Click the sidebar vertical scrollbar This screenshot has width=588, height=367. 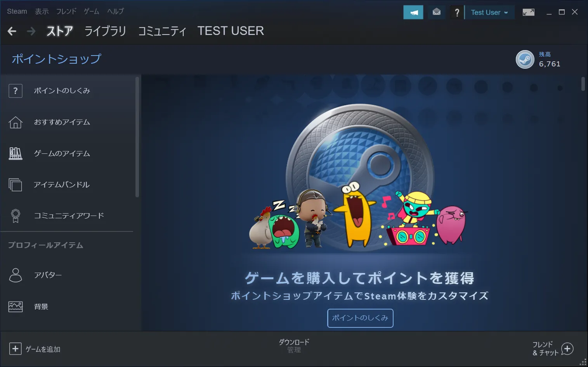pyautogui.click(x=137, y=137)
